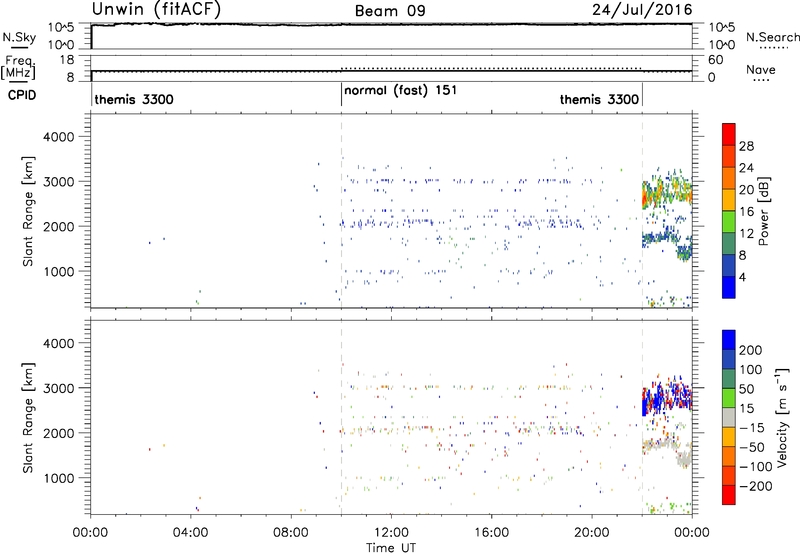This screenshot has height=554, width=800.
Task: Click the 'N.Search' legend label
Action: point(772,37)
